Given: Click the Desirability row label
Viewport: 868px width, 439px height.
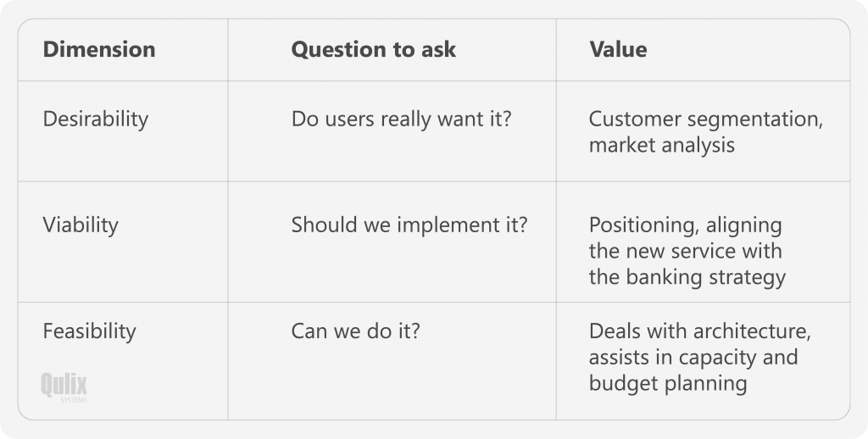Looking at the screenshot, I should click(95, 119).
